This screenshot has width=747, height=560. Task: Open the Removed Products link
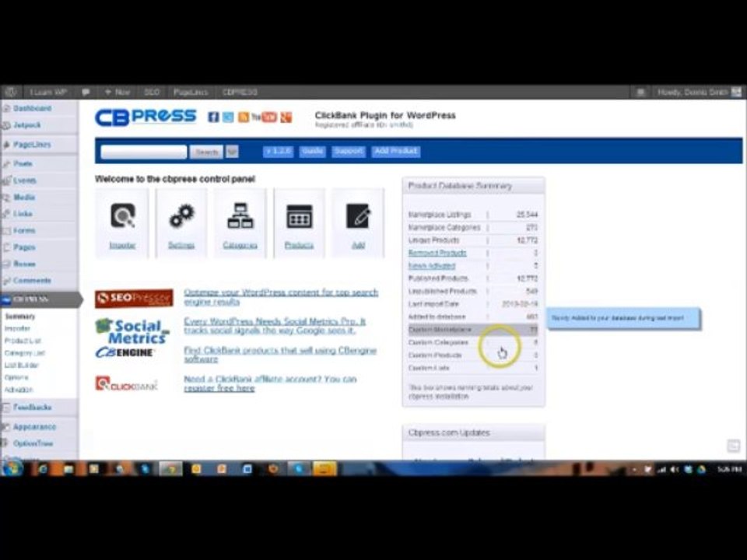pyautogui.click(x=437, y=253)
